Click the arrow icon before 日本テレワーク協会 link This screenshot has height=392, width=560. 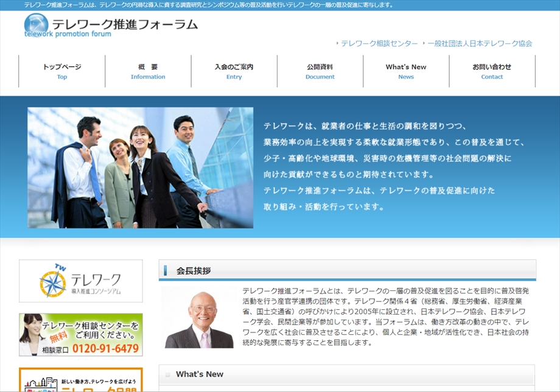(423, 44)
